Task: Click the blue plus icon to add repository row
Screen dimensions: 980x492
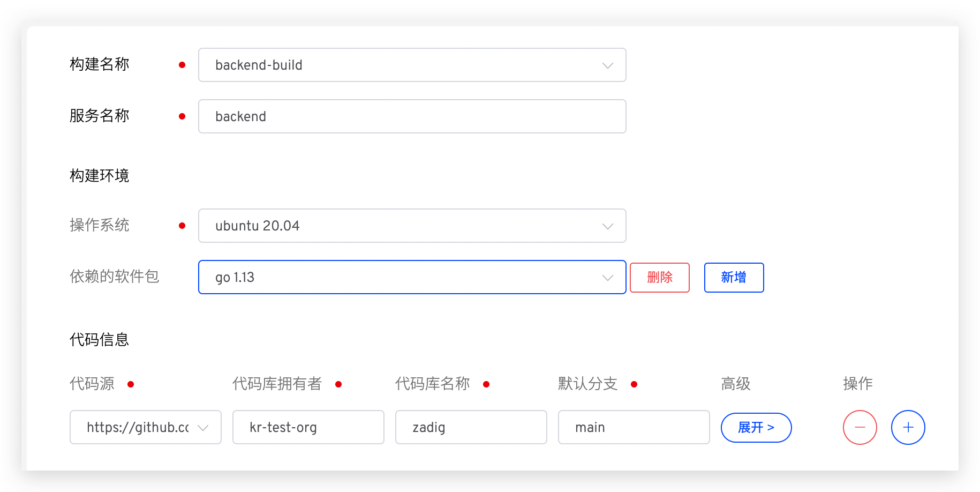Action: 908,427
